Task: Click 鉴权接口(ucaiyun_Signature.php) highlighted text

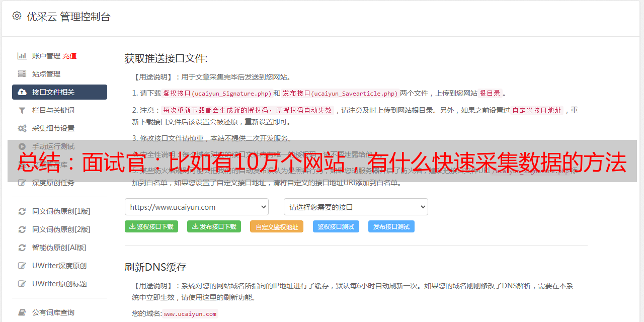Action: tap(217, 93)
